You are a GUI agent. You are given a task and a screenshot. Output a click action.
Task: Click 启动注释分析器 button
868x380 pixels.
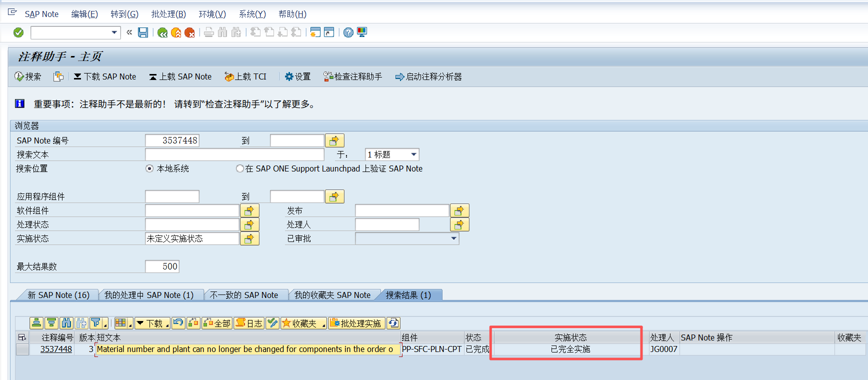point(428,76)
